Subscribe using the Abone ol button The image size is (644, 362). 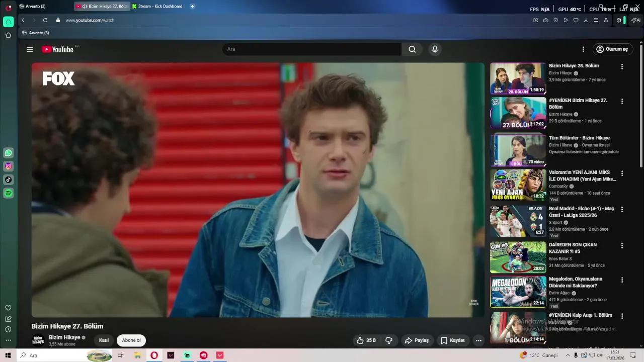pyautogui.click(x=131, y=340)
